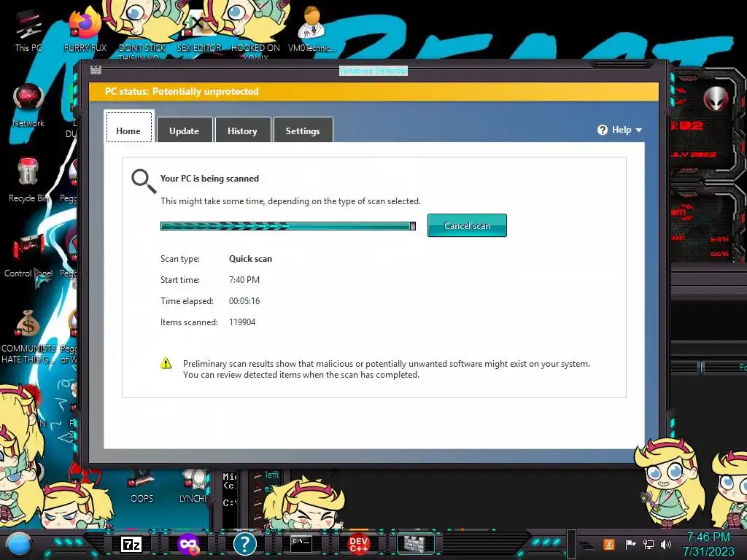Expand the Help dropdown arrow

(x=639, y=130)
